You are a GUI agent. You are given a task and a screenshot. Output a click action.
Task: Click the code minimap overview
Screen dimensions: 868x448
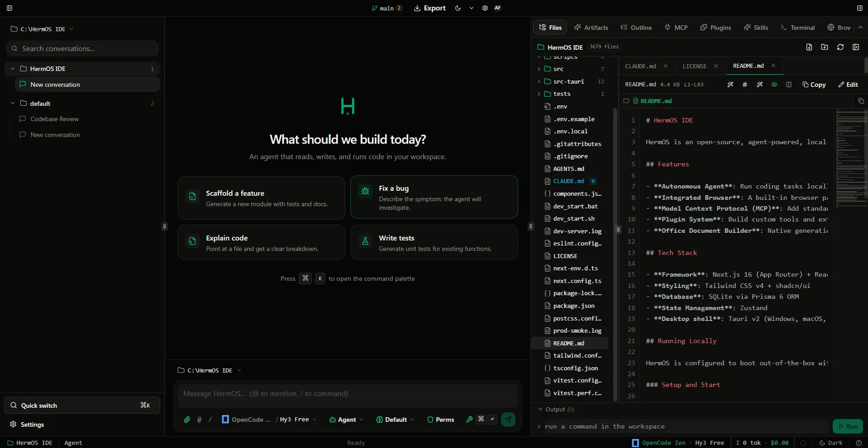(850, 158)
